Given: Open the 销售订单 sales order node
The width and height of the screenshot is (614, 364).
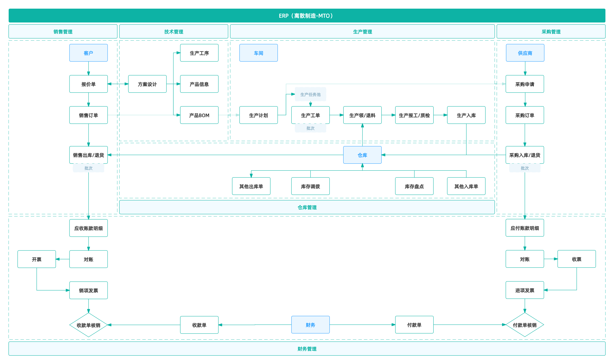Looking at the screenshot, I should click(88, 115).
